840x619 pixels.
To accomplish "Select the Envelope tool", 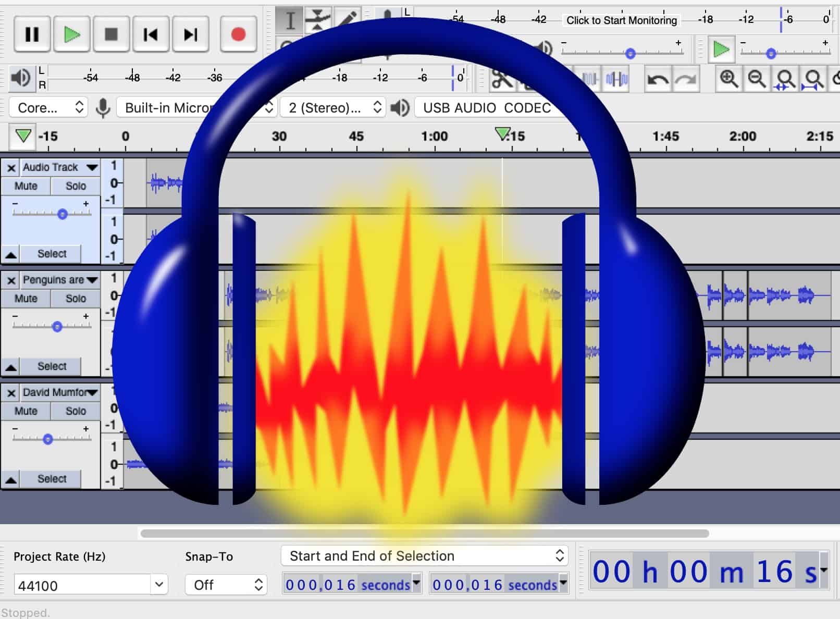I will (318, 20).
